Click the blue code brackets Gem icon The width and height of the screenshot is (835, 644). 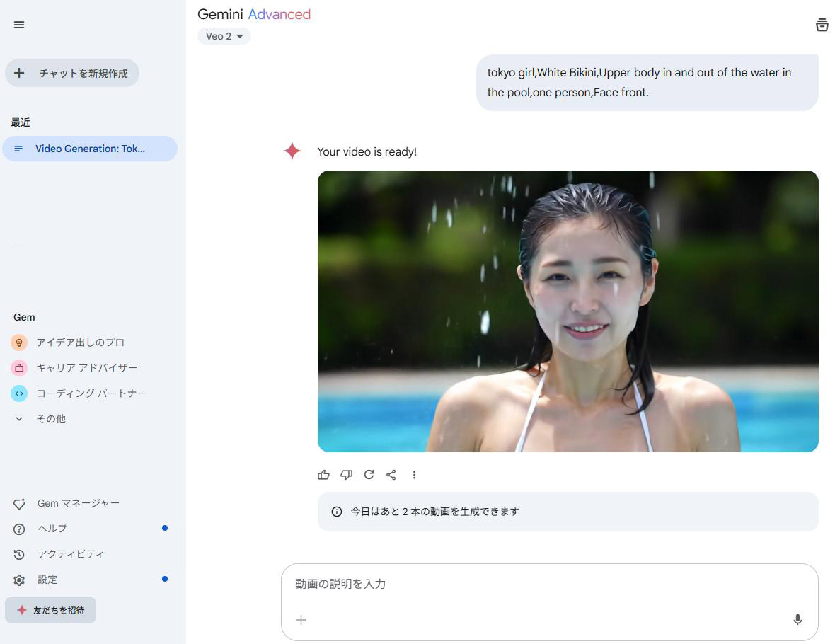tap(19, 393)
